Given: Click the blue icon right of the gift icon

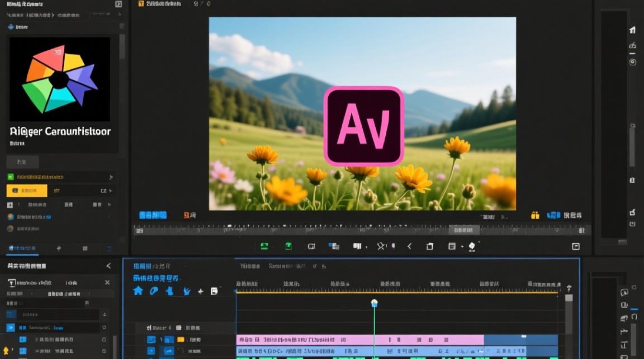Looking at the screenshot, I should coord(553,215).
